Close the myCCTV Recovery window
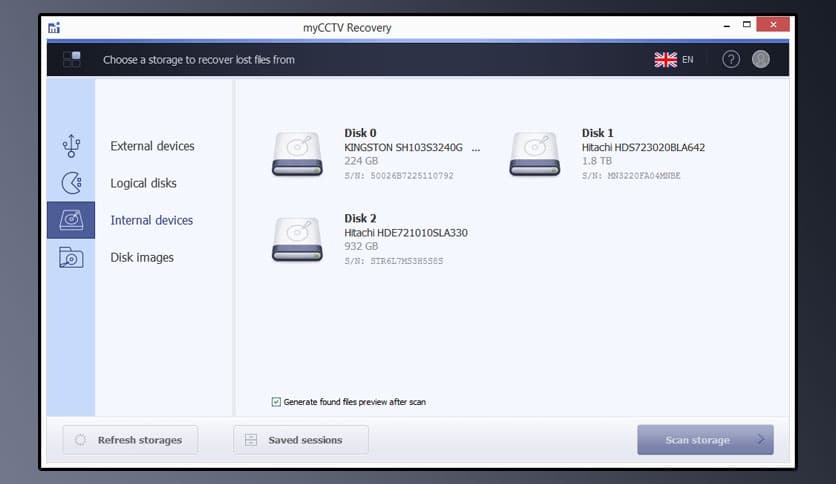Viewport: 836px width, 484px height. tap(773, 25)
